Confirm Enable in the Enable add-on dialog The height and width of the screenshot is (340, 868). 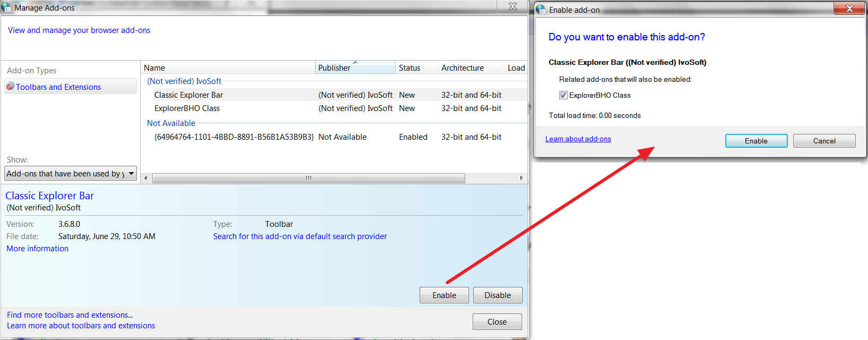click(756, 141)
